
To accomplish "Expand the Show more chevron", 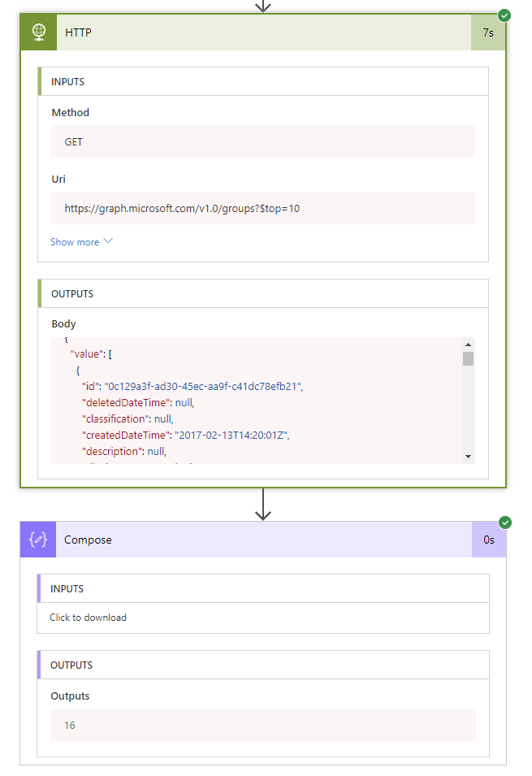I will click(x=109, y=241).
